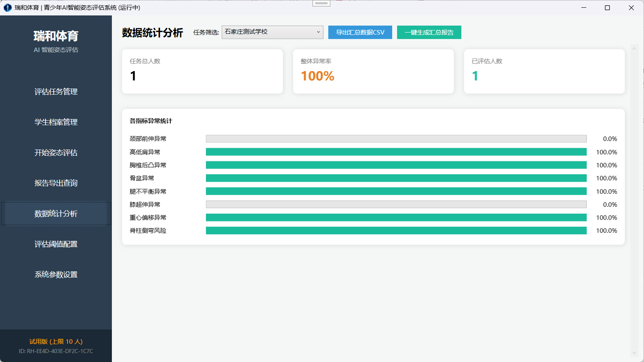
Task: Click the 膝超伸异常 progress bar
Action: 396,204
